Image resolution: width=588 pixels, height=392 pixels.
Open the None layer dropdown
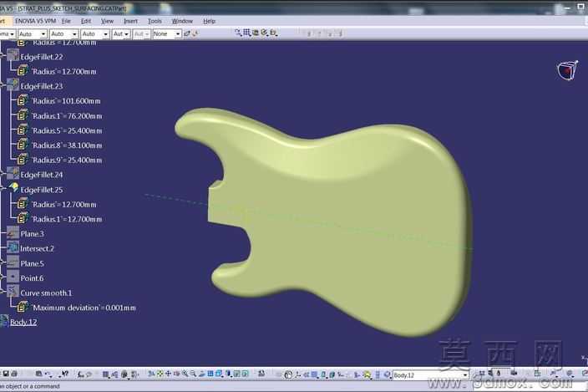tap(167, 34)
